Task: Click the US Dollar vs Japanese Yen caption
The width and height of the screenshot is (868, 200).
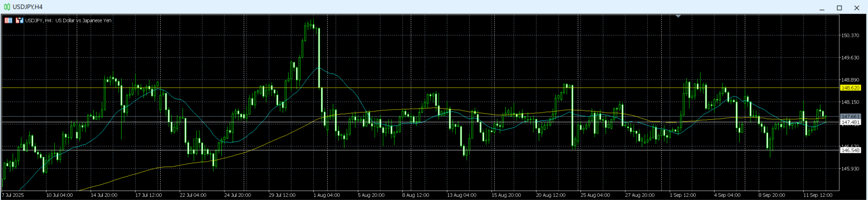Action: coord(84,20)
